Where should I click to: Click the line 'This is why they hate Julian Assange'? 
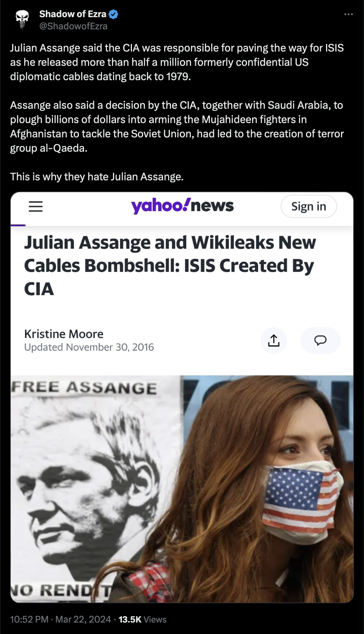pyautogui.click(x=97, y=177)
